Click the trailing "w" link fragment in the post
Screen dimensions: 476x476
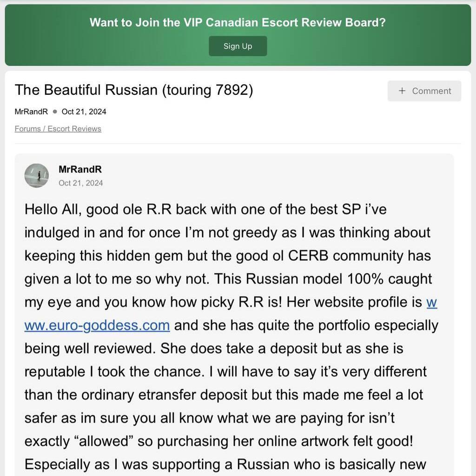pyautogui.click(x=432, y=302)
